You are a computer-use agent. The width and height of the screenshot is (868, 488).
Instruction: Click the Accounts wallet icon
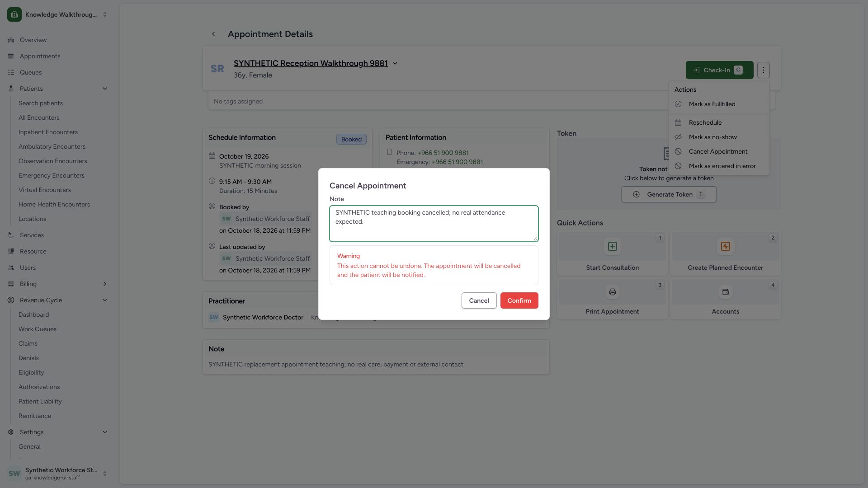coord(725,292)
